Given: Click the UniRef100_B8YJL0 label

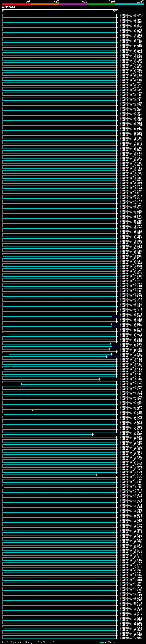Looking at the screenshot, I should [131, 369].
